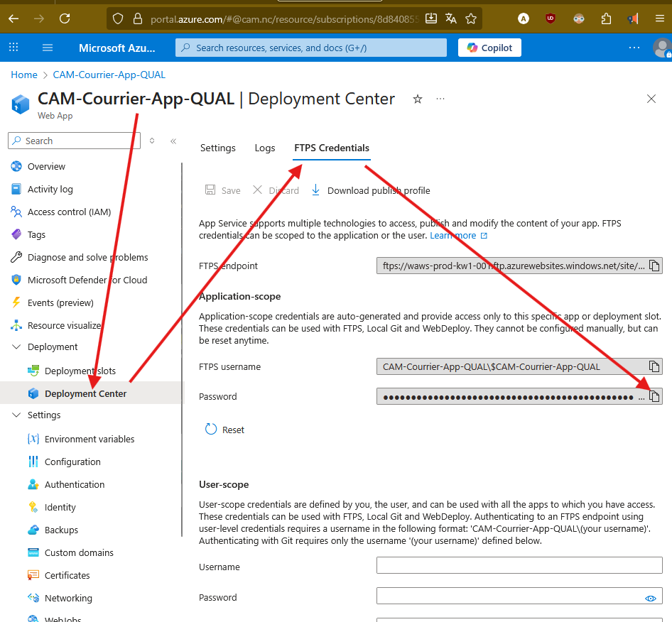Click the Azure search resources box
Viewport: 672px width, 622px height.
coord(311,48)
